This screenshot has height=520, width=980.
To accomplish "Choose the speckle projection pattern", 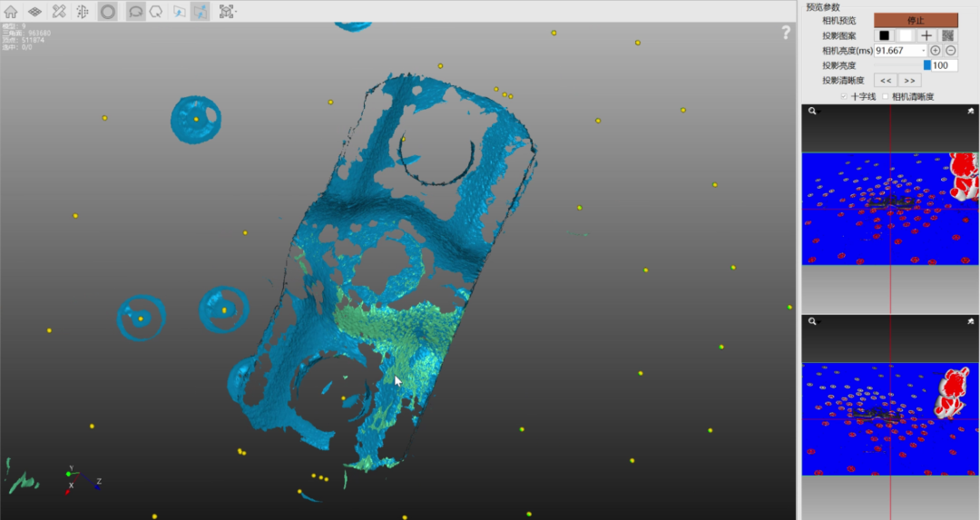I will (x=947, y=35).
